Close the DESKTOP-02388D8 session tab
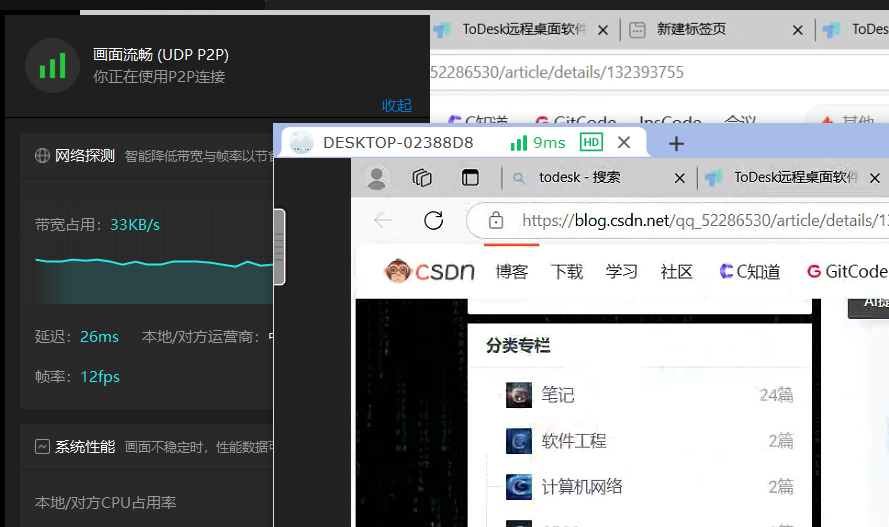This screenshot has height=527, width=889. [624, 142]
